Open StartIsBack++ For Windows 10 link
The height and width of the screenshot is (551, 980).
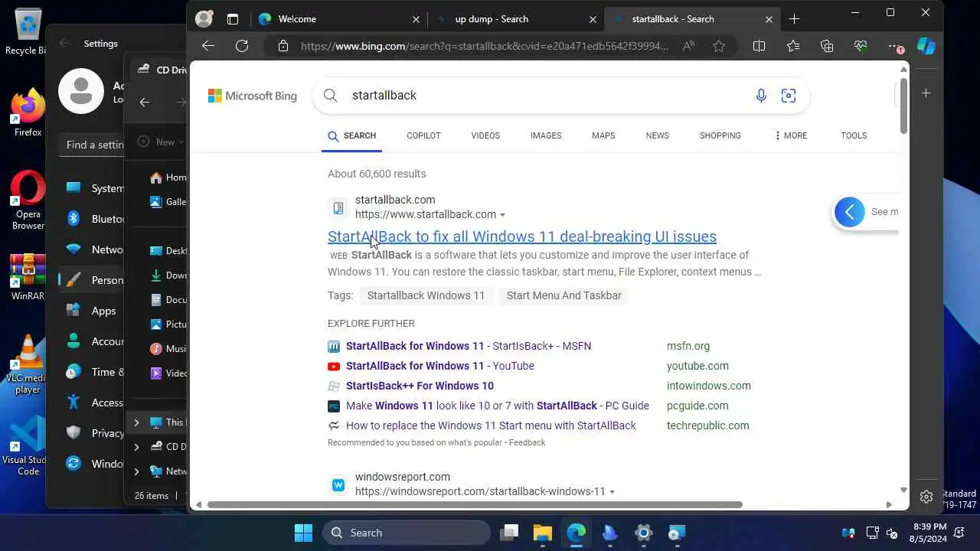pos(420,386)
